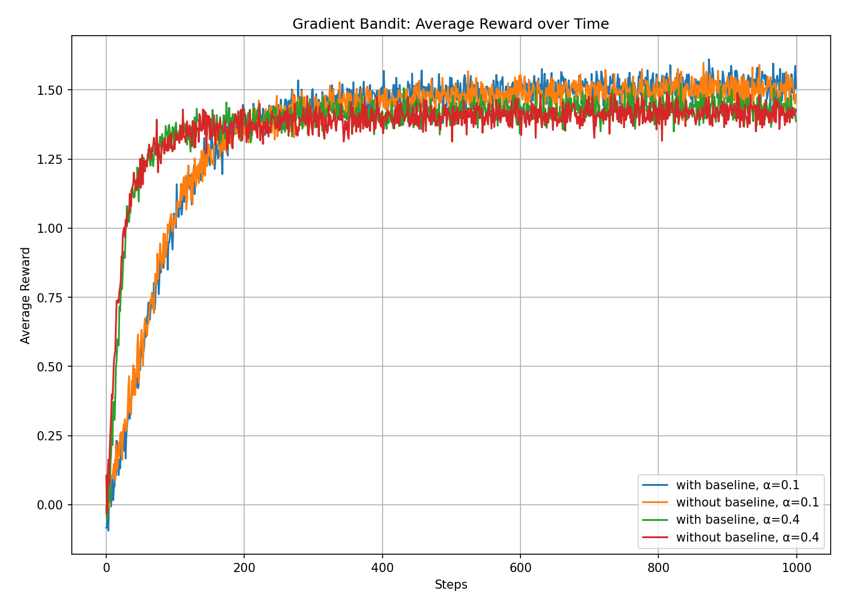Select legend text 'with baseline, α=0.1'
868x591 pixels.
(x=738, y=485)
